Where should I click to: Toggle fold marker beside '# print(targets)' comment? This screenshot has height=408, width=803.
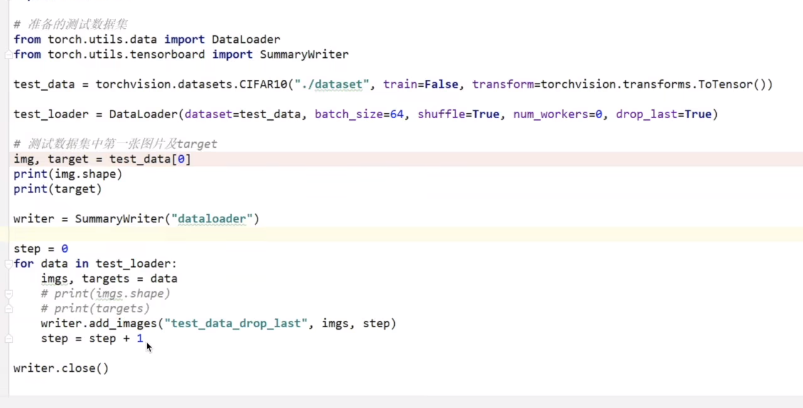pos(9,309)
